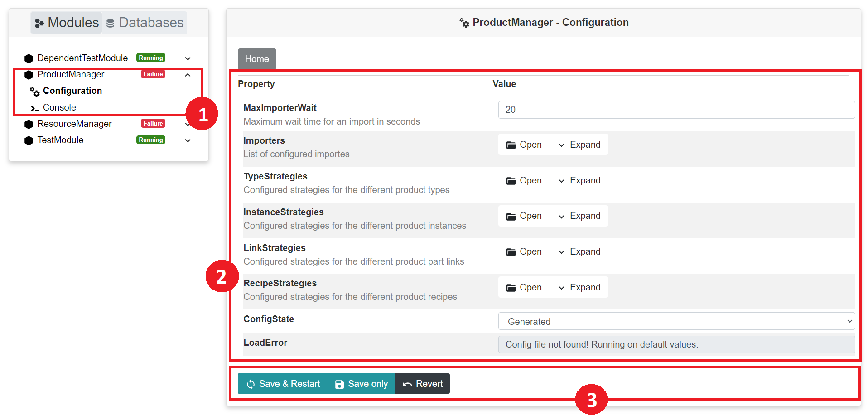Open the Importers list
This screenshot has height=420, width=868.
pos(525,145)
